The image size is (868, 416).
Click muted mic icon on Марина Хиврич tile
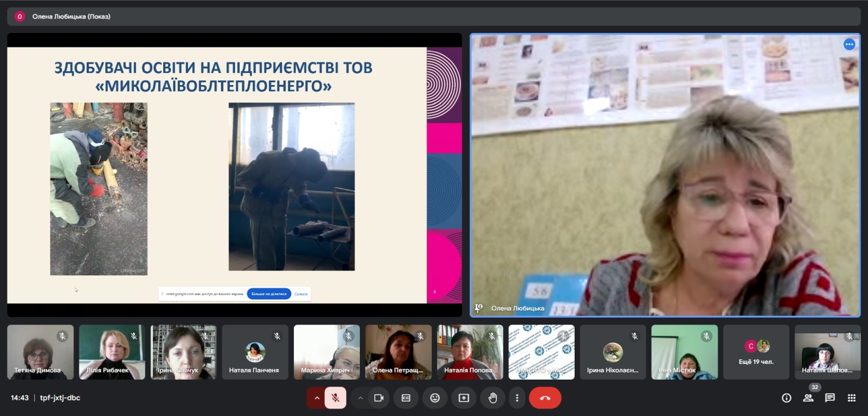[348, 336]
